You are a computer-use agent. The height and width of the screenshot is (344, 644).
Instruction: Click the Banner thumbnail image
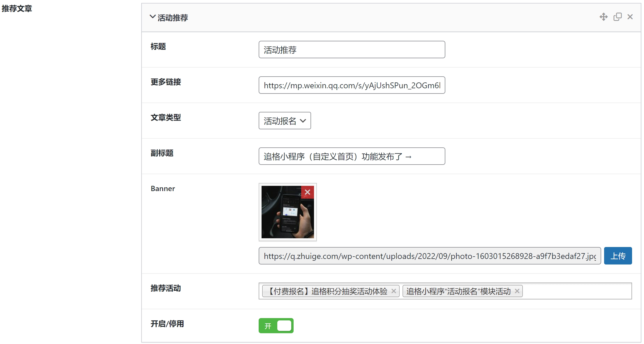[x=287, y=212]
